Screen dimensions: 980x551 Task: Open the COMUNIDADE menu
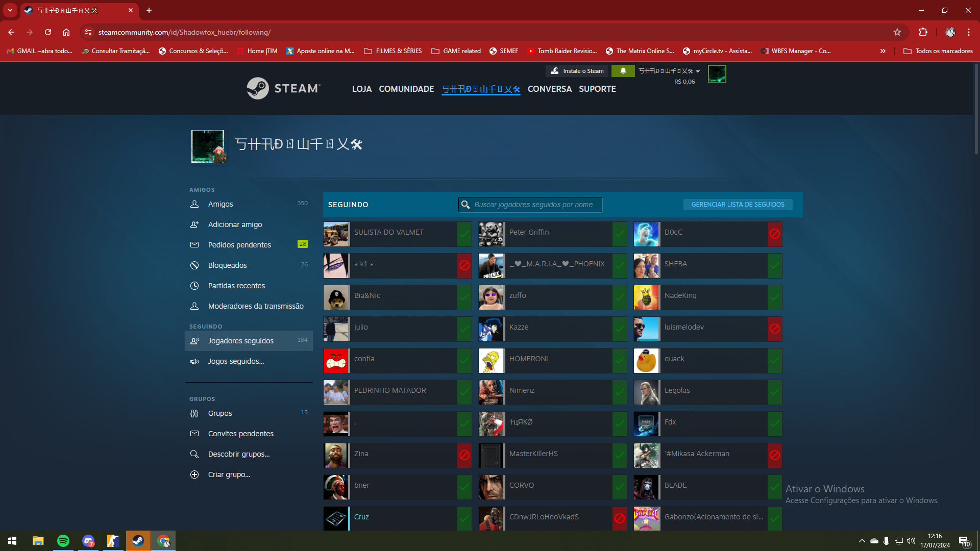(x=406, y=89)
